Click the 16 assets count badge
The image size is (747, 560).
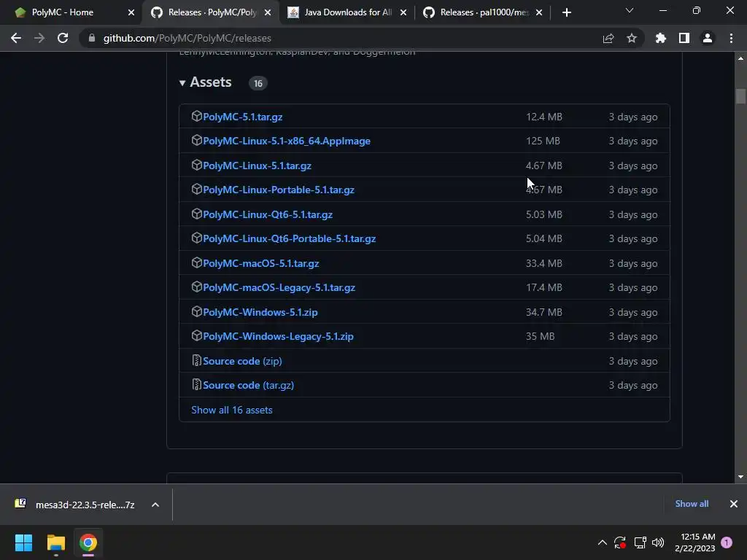(x=258, y=83)
